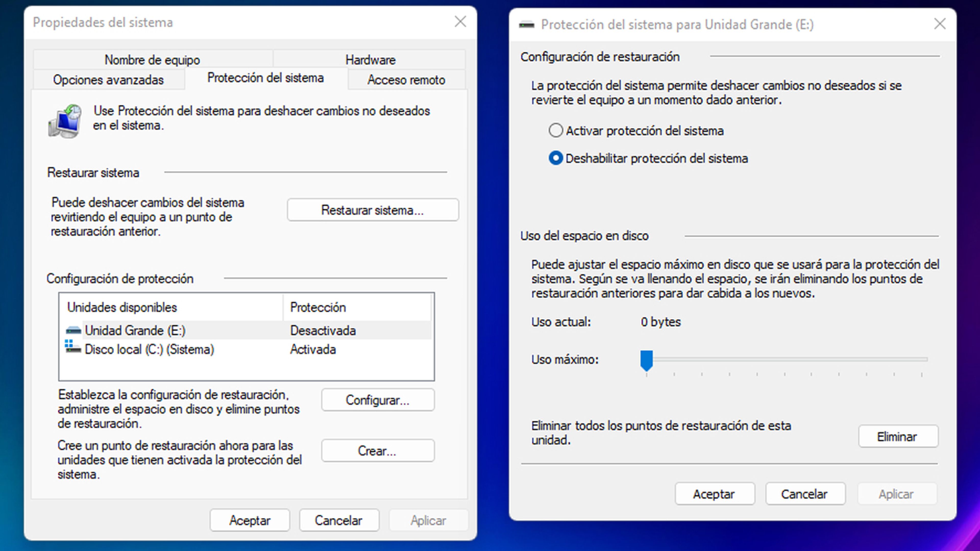Screen dimensions: 980x551
Task: Click Cancelar in Propiedades del sistema
Action: (x=339, y=520)
